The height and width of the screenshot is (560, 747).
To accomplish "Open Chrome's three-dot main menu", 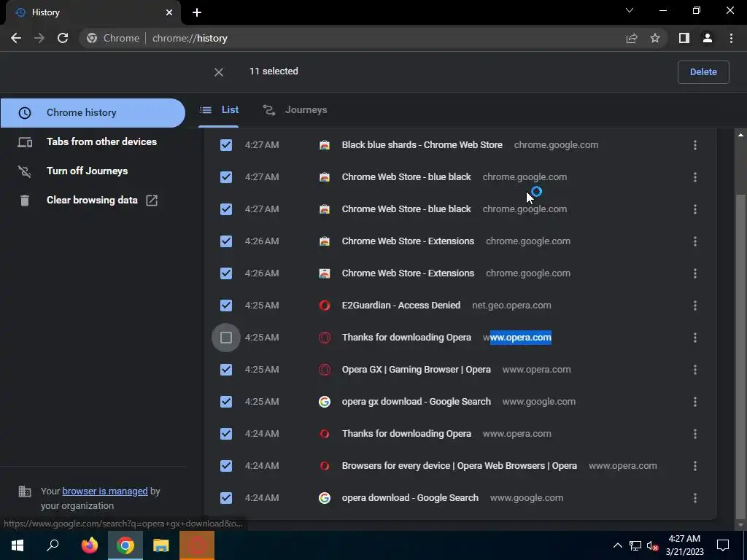I will tap(731, 38).
